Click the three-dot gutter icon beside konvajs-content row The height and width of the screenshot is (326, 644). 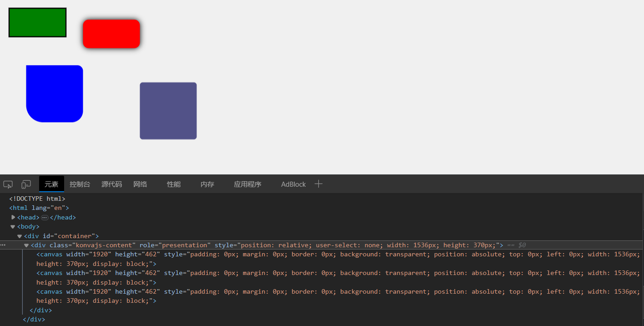point(3,245)
